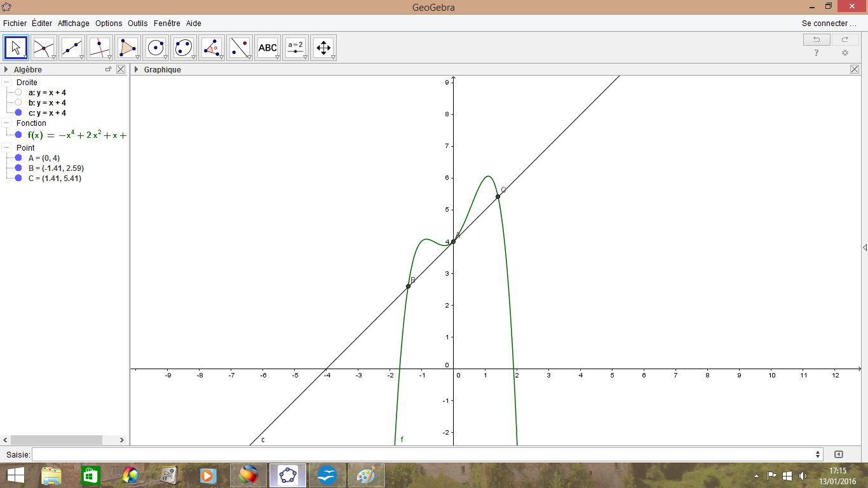Select the Point tool

(x=44, y=48)
